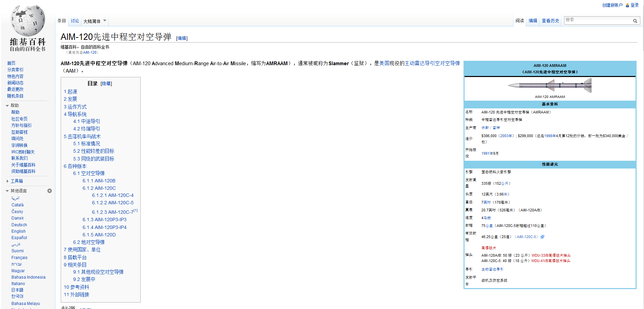Jump to contents entry 10 参考资料
Viewport: 644px width, 309px height.
[x=77, y=287]
